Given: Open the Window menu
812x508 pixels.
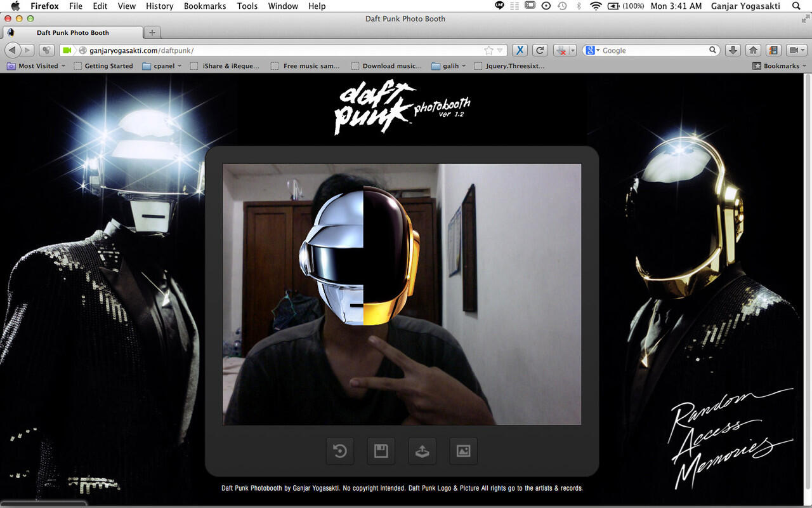Looking at the screenshot, I should point(283,6).
